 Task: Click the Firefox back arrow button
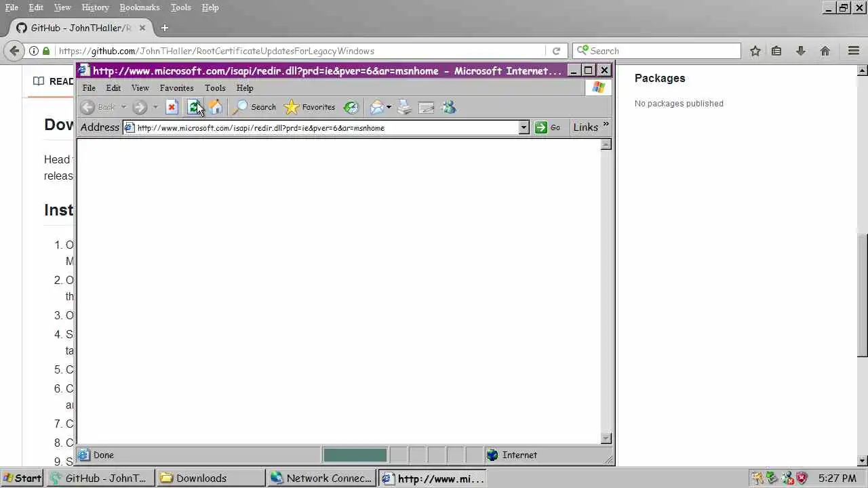coord(14,51)
